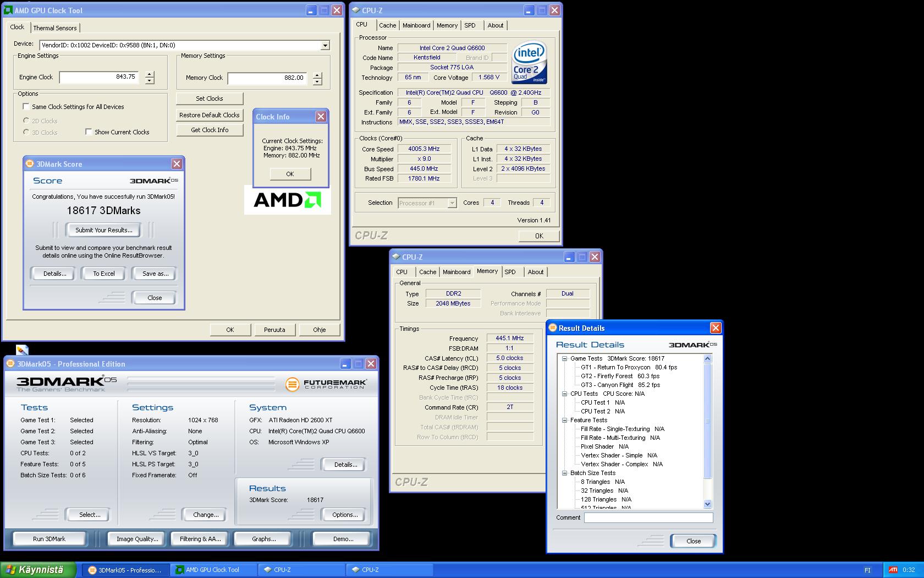The height and width of the screenshot is (578, 924).
Task: Open the Device dropdown in GPU Clock Tool
Action: coord(325,45)
